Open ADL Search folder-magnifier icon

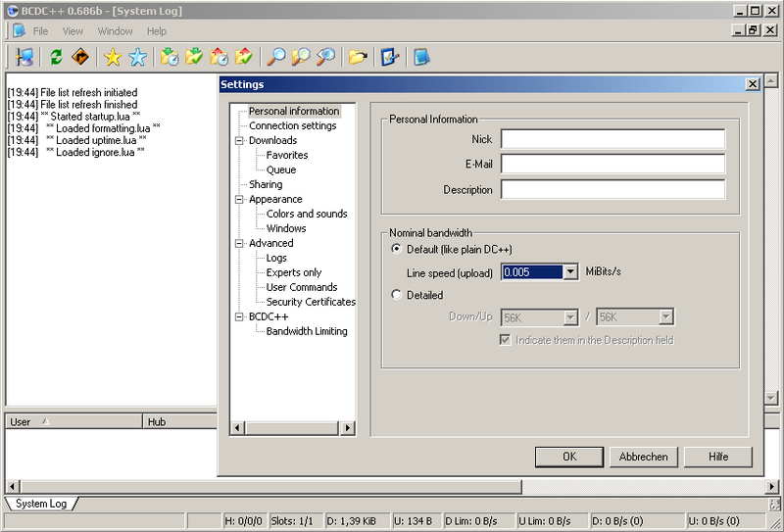tap(301, 57)
